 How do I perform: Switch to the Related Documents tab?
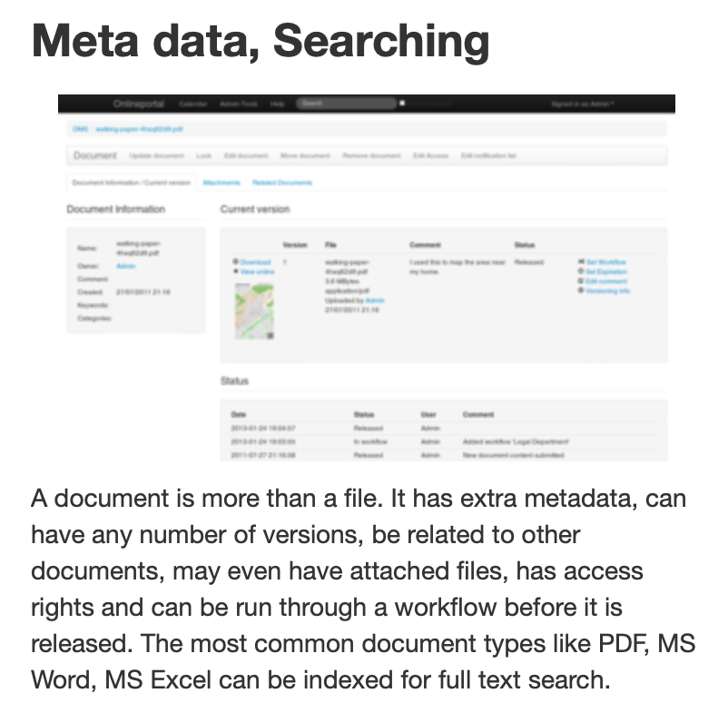coord(282,183)
